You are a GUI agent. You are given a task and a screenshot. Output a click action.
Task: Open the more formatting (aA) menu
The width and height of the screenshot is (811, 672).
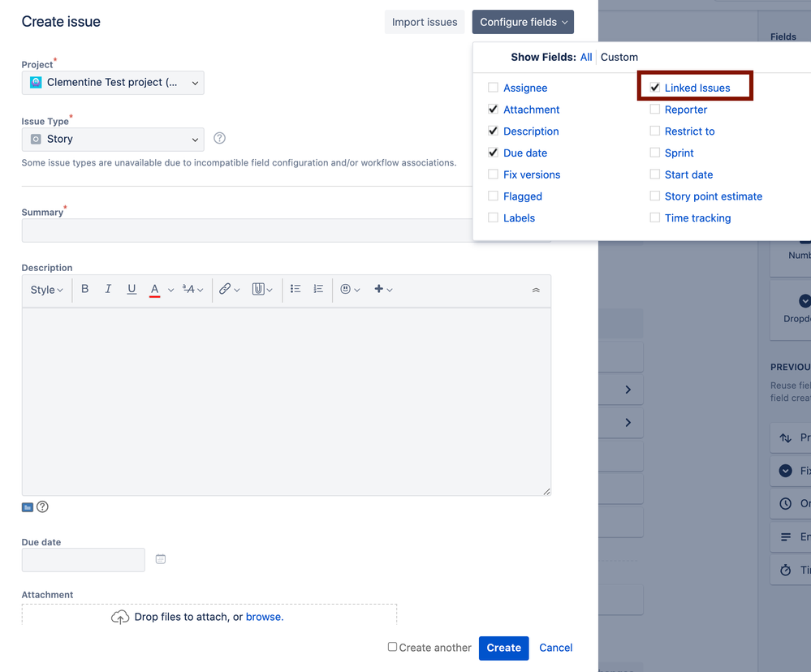[192, 290]
